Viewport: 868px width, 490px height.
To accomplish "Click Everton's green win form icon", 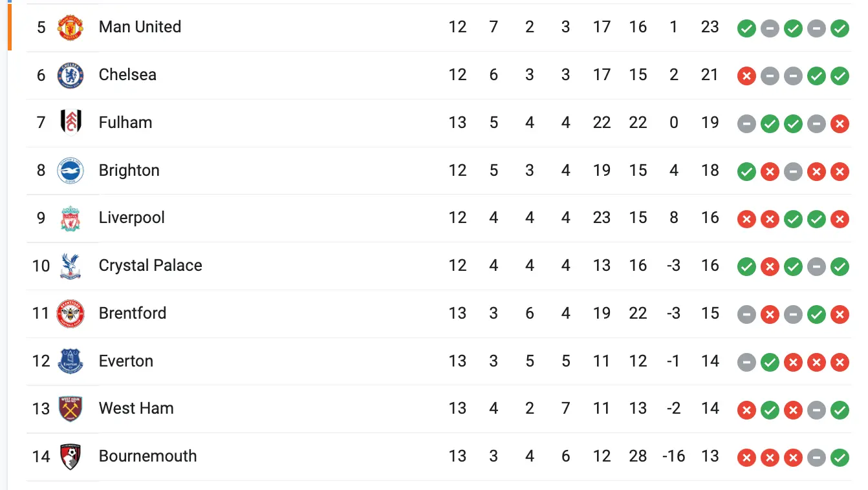I will [770, 363].
